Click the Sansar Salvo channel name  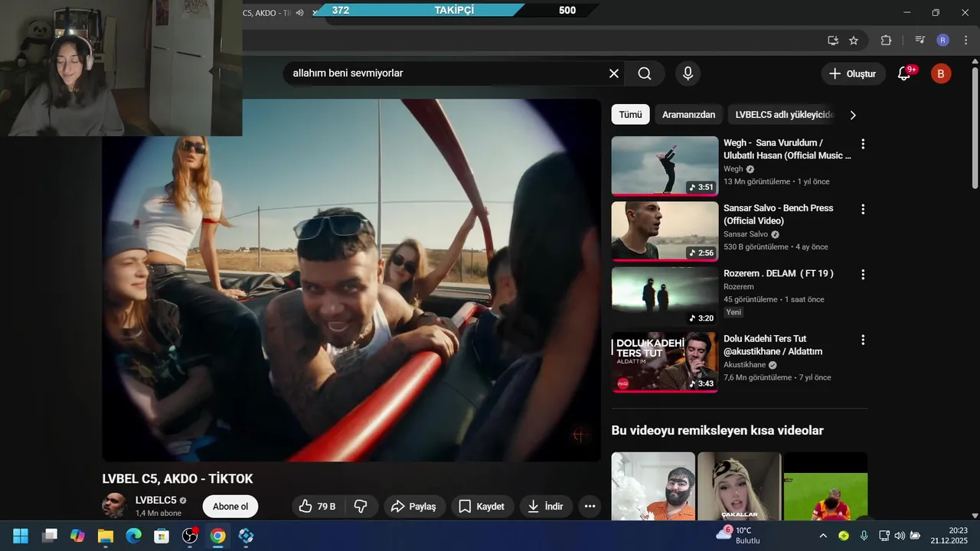pos(746,234)
